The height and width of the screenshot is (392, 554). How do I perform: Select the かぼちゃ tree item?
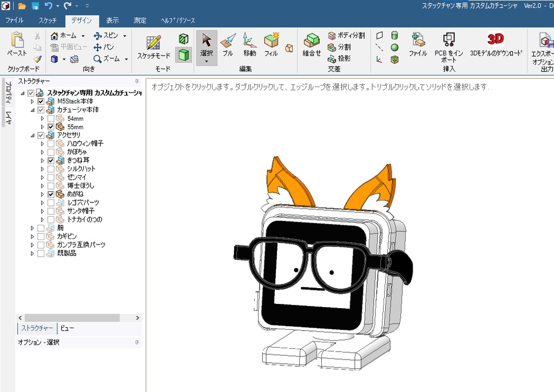pyautogui.click(x=77, y=152)
